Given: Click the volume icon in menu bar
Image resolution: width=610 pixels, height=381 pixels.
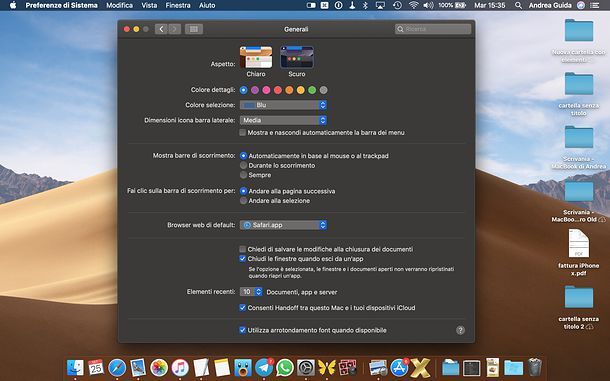Looking at the screenshot, I should [428, 5].
